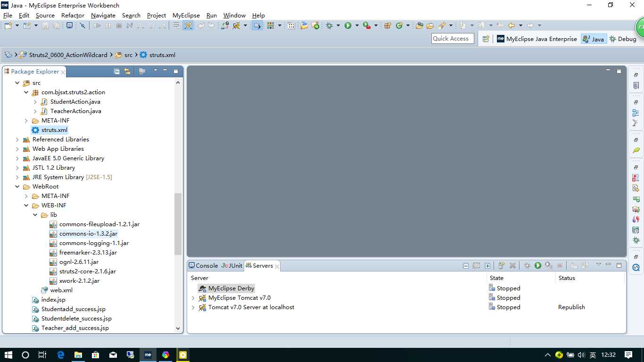Click Collapse All icon in Package Explorer
The width and height of the screenshot is (644, 362).
[x=117, y=72]
